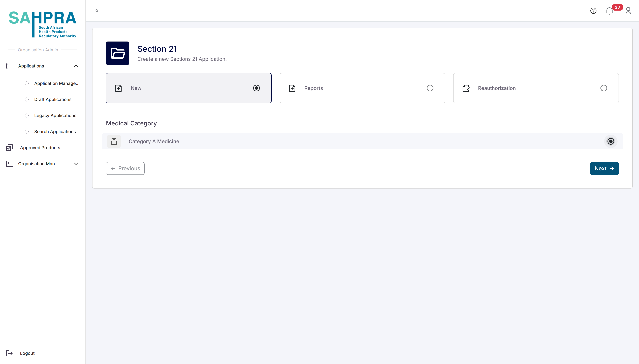Click 'Create a new Sections 21 Application.' text

[x=182, y=59]
